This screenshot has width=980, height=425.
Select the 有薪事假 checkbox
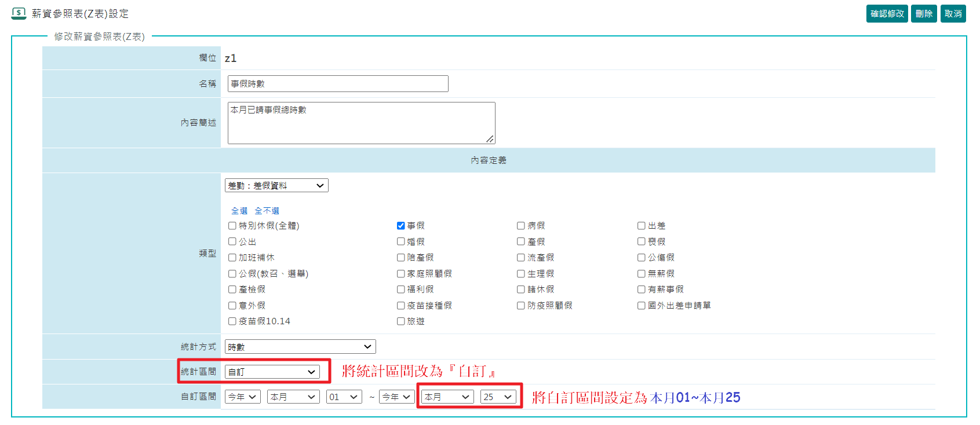pos(642,290)
